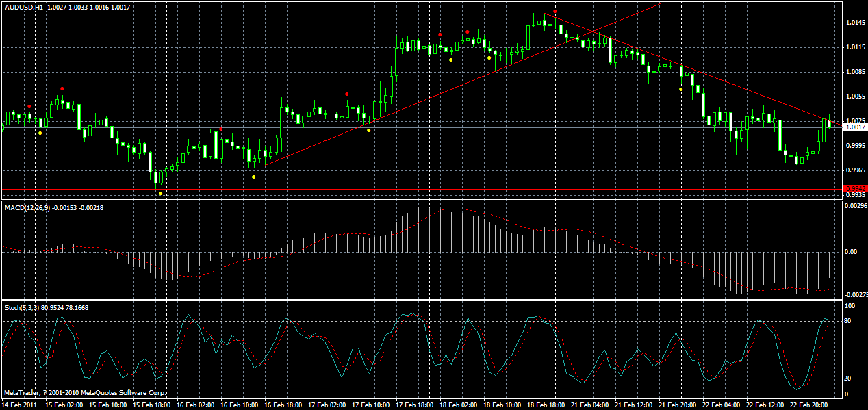Screen dimensions: 868x410
Task: Click the 14 Feb 2011 time axis label
Action: pyautogui.click(x=21, y=404)
